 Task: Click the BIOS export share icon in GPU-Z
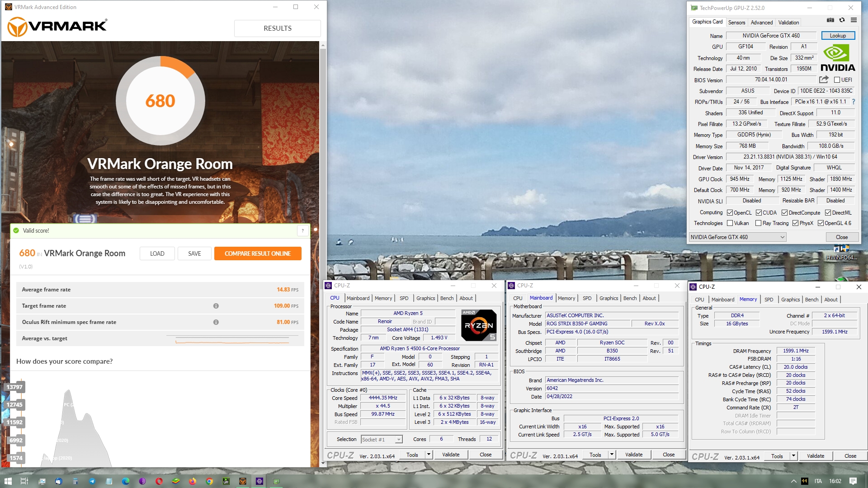824,80
